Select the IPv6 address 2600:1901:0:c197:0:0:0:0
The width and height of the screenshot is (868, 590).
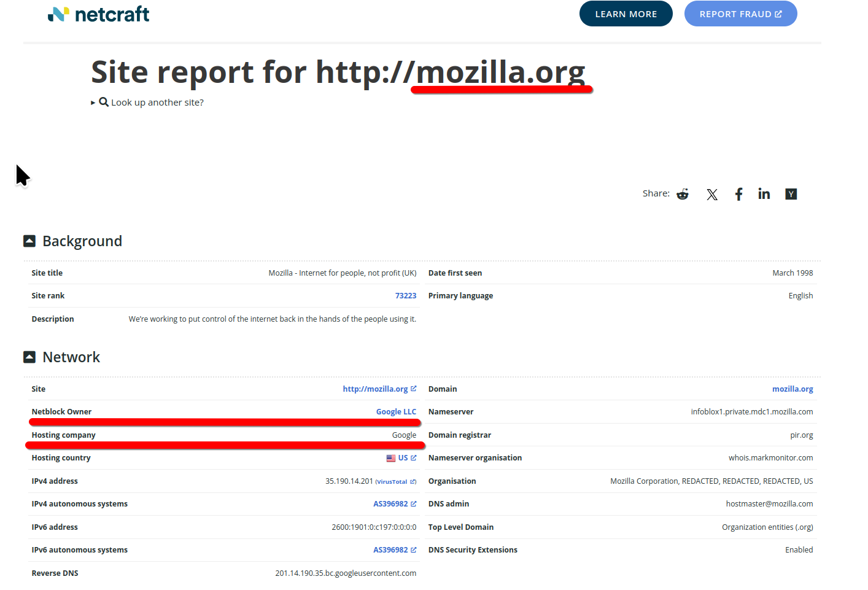tap(374, 527)
